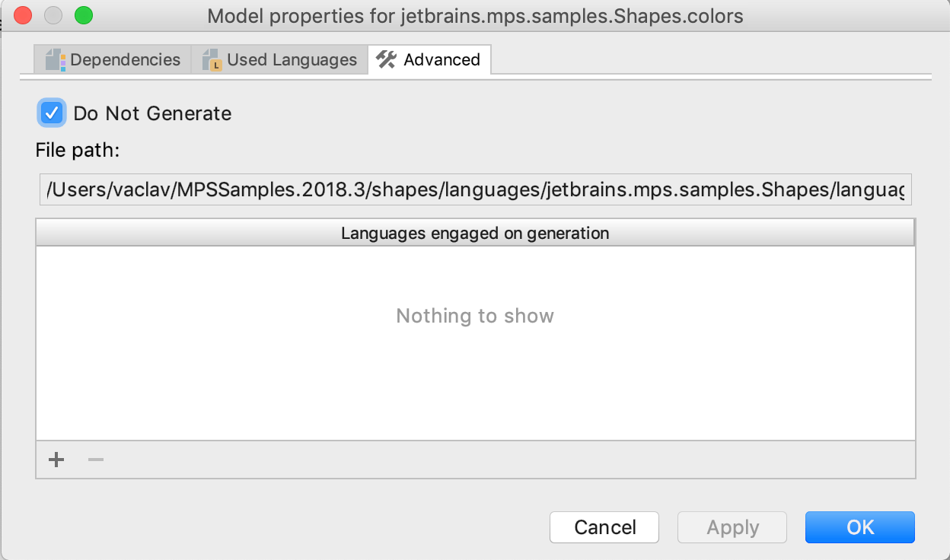The height and width of the screenshot is (560, 950).
Task: Click the Dependencies tab icon
Action: (x=53, y=59)
